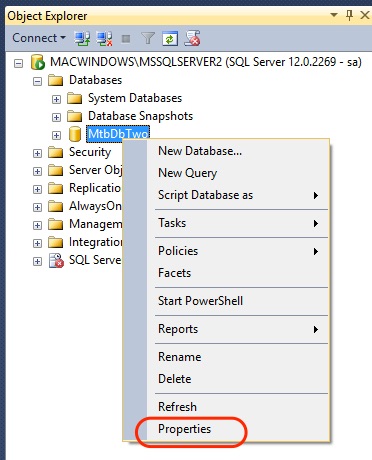
Task: Click the Disconnect server icon
Action: (x=104, y=39)
